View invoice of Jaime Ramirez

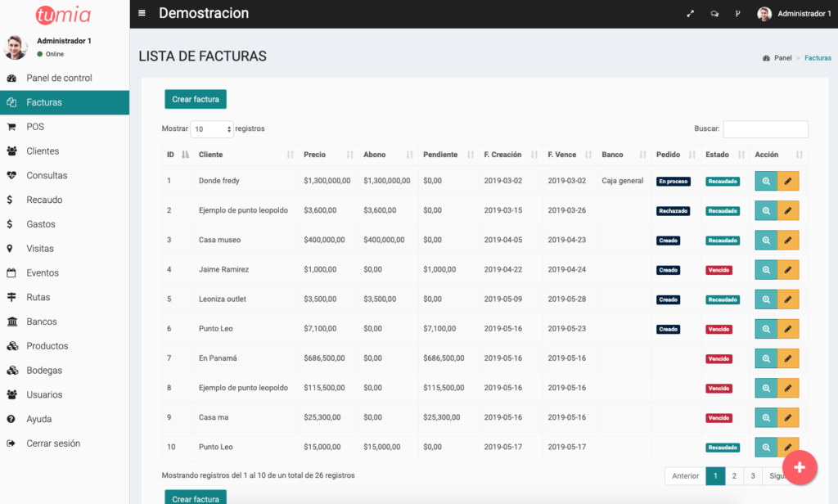click(766, 270)
